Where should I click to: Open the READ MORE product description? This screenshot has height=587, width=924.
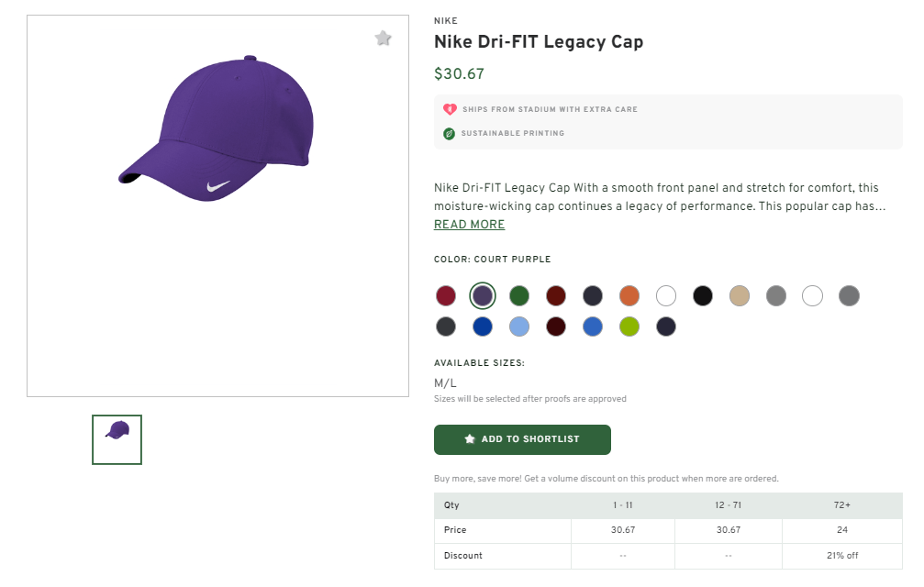click(x=469, y=224)
